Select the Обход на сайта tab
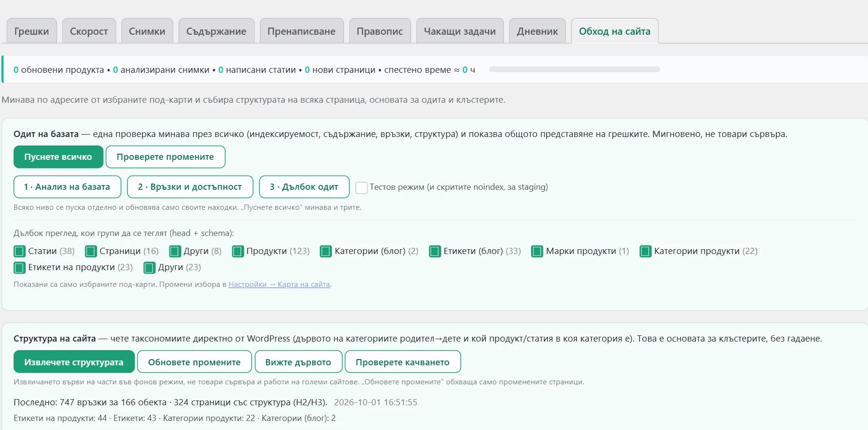 (615, 31)
